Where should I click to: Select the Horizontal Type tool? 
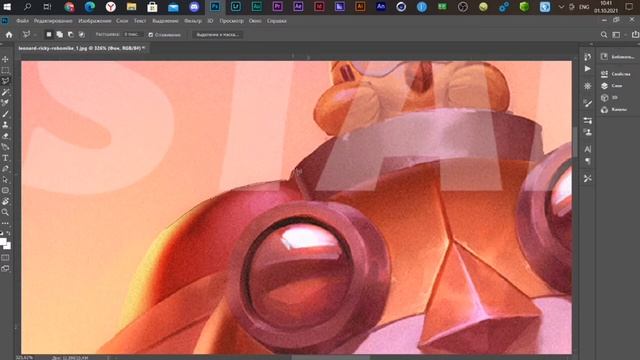point(5,158)
